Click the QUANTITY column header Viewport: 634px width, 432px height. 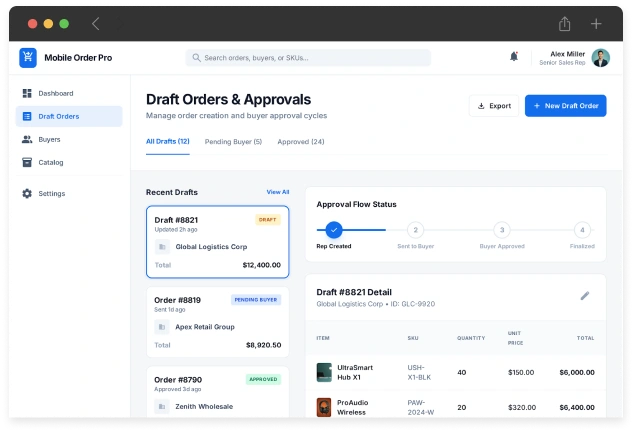coord(471,338)
